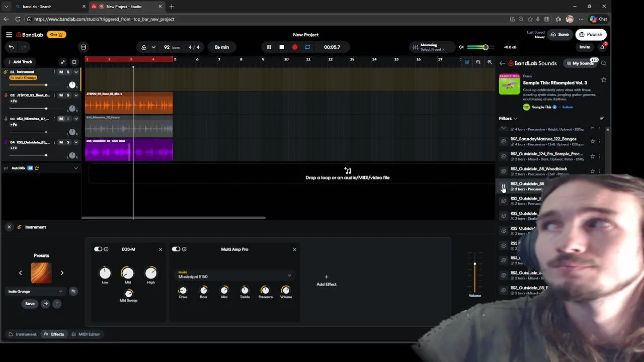
Task: Open the metronome options dropdown arrow
Action: click(153, 47)
